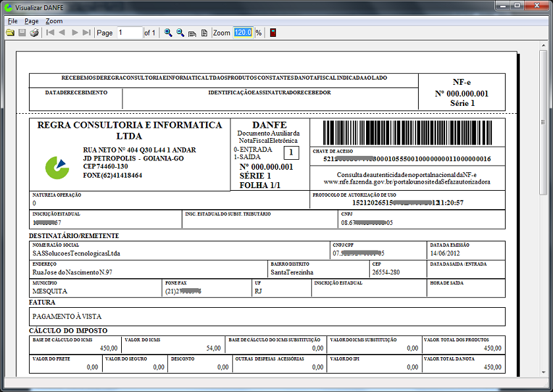Click the save diskette icon
Screen dimensions: 553x392
pyautogui.click(x=22, y=33)
